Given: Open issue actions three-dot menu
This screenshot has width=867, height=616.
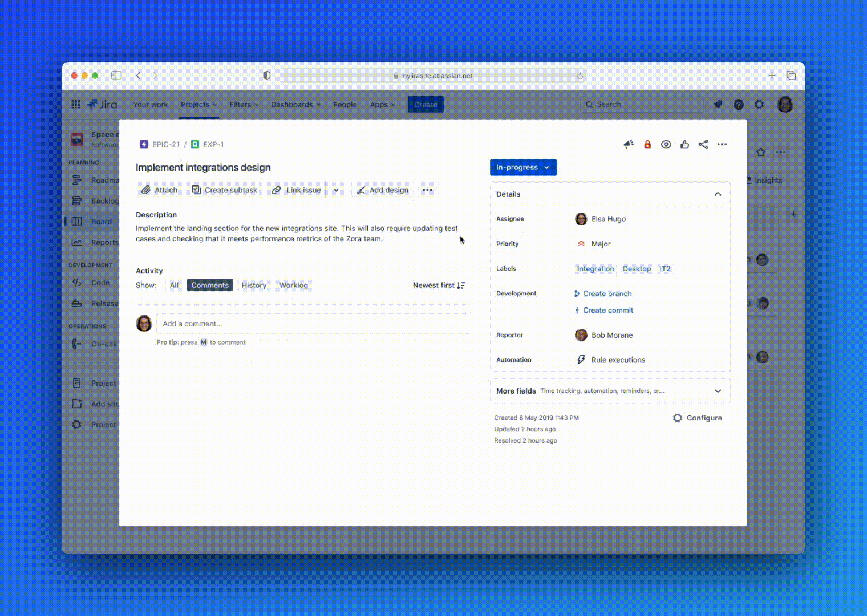Looking at the screenshot, I should 722,144.
